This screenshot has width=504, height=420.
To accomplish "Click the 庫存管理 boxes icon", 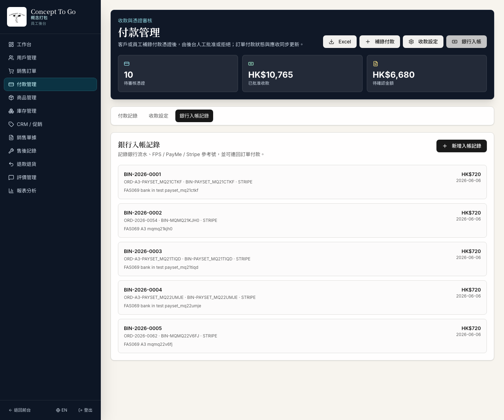I will pyautogui.click(x=11, y=111).
